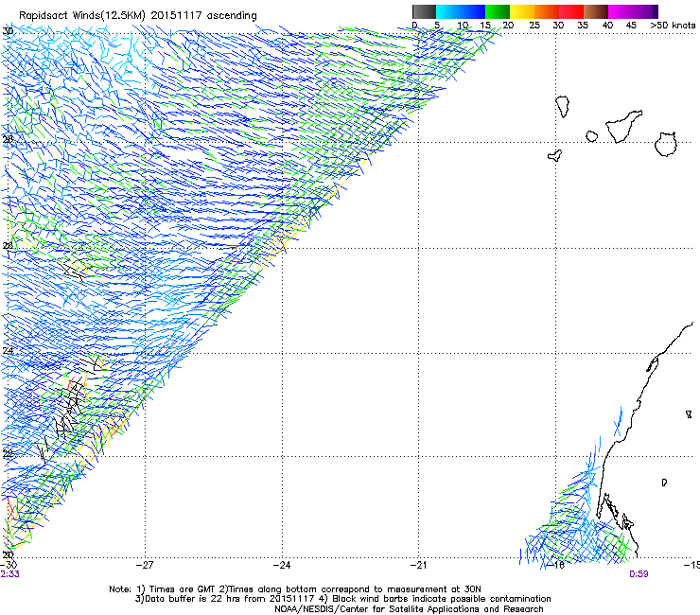Click the '35' label under the color bar
700x615 pixels.
pyautogui.click(x=583, y=25)
